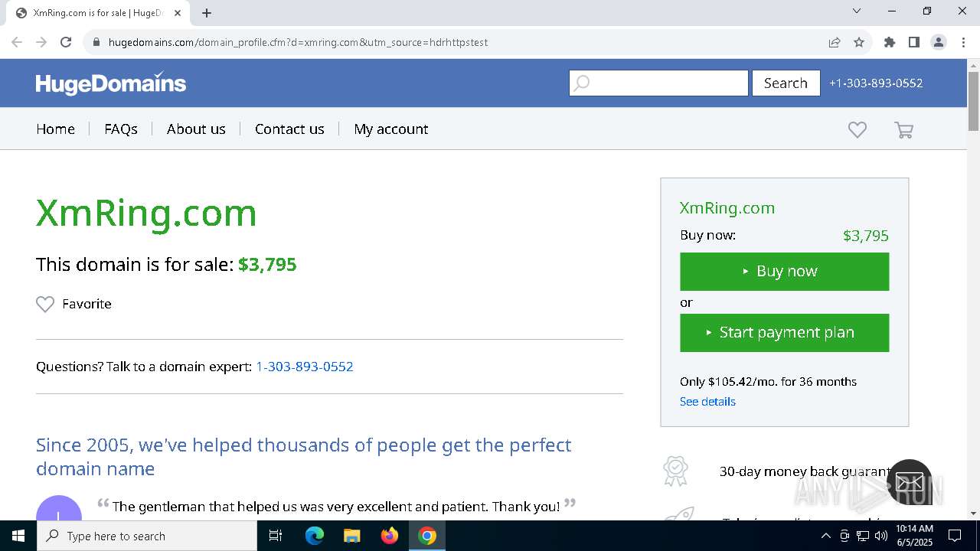
Task: Reload the page
Action: click(x=66, y=42)
